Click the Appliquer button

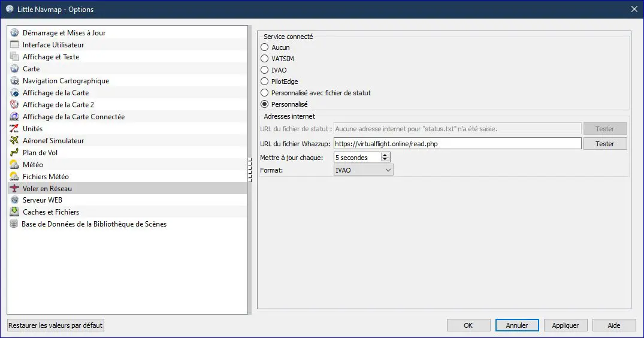565,325
